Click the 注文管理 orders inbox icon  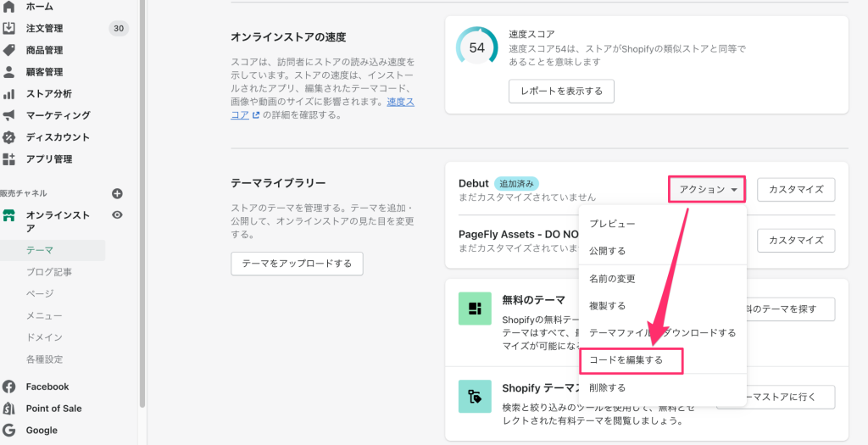(8, 28)
